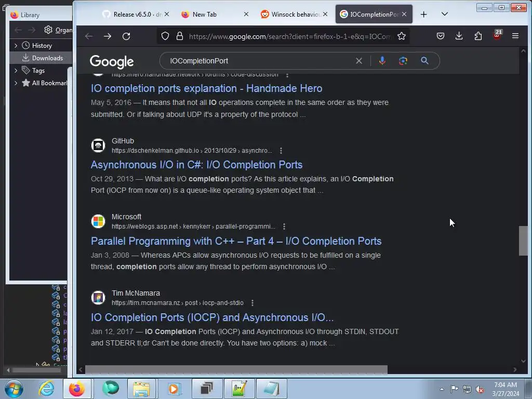532x399 pixels.
Task: Open Asynchronous I/O in C# result
Action: (196, 165)
